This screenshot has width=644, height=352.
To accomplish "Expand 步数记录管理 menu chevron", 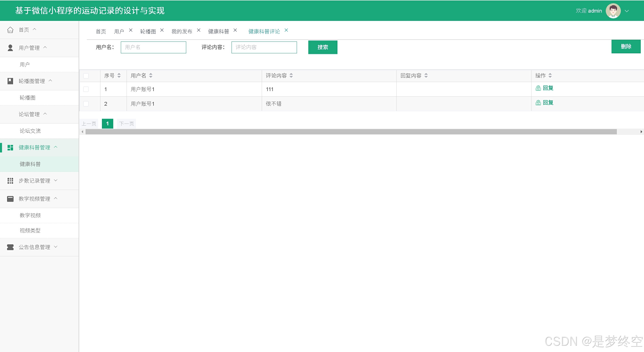I will pos(56,180).
